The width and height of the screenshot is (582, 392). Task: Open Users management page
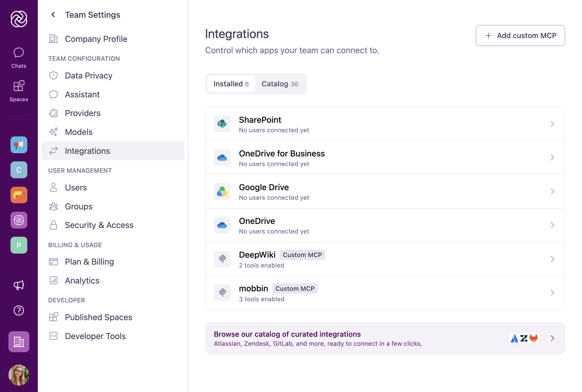click(x=113, y=188)
